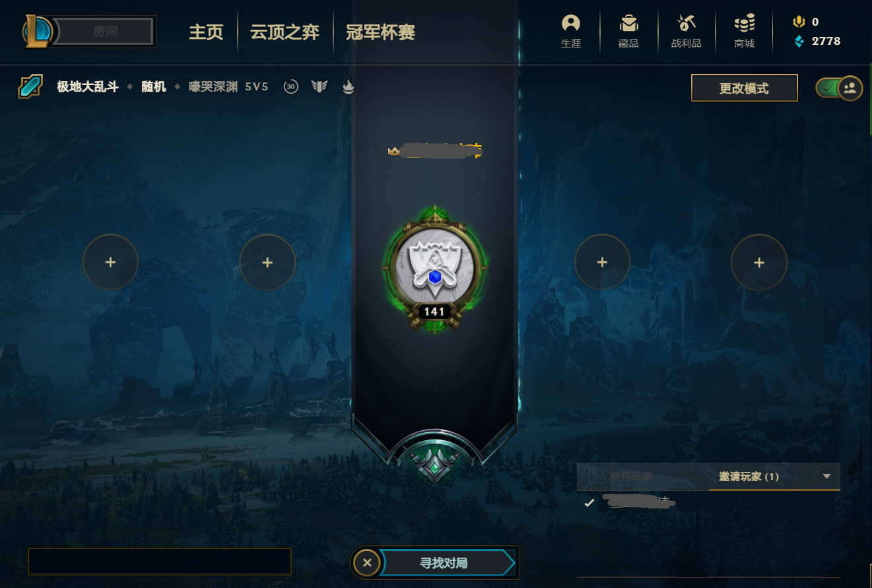Click the winged emblem icon beside level 30
The height and width of the screenshot is (588, 872).
319,86
